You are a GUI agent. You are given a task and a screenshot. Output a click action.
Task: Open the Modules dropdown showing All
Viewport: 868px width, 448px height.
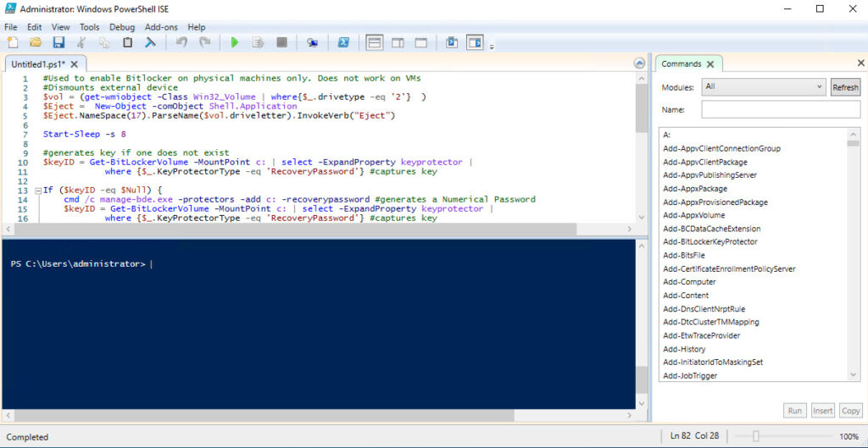(764, 87)
